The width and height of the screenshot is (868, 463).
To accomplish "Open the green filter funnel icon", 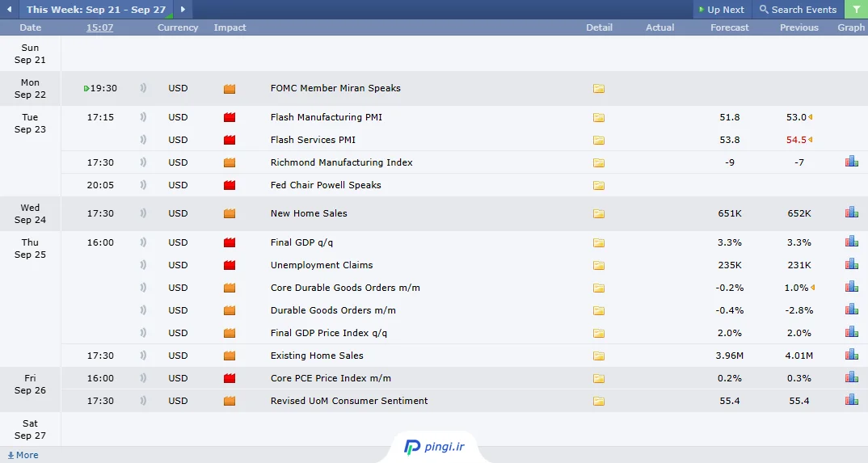I will tap(856, 10).
